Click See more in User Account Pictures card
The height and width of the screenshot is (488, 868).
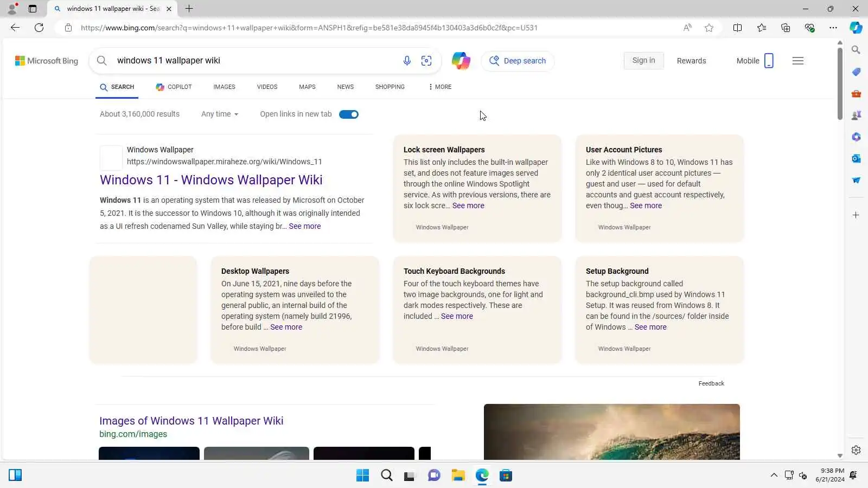(646, 206)
